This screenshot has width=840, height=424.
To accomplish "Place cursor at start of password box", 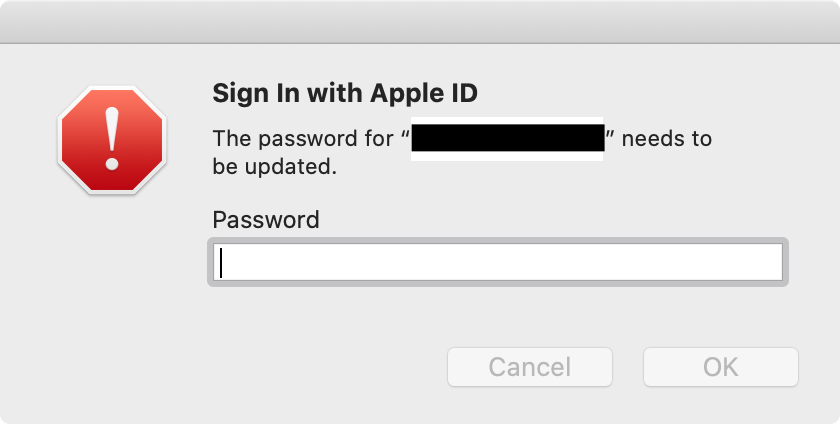I will [222, 263].
